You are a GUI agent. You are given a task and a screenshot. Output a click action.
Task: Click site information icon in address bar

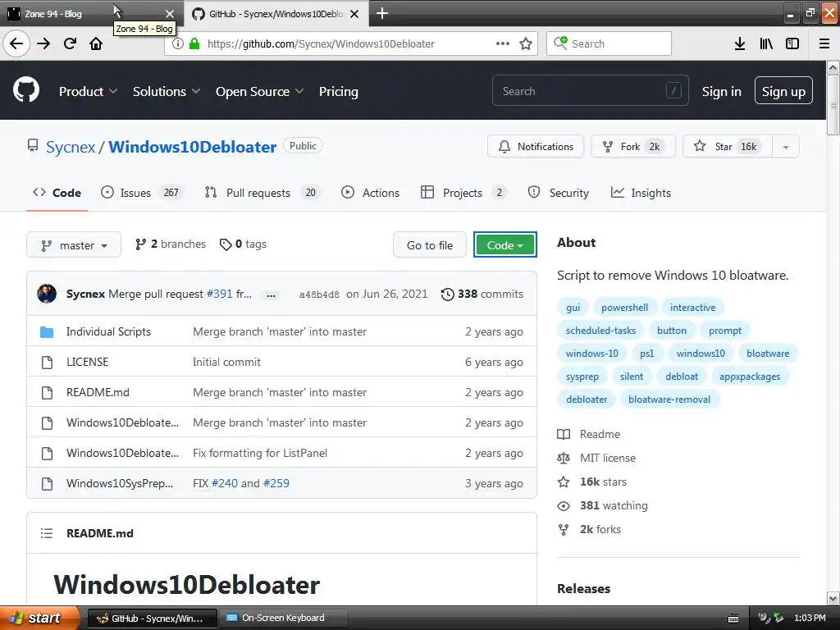pos(178,43)
